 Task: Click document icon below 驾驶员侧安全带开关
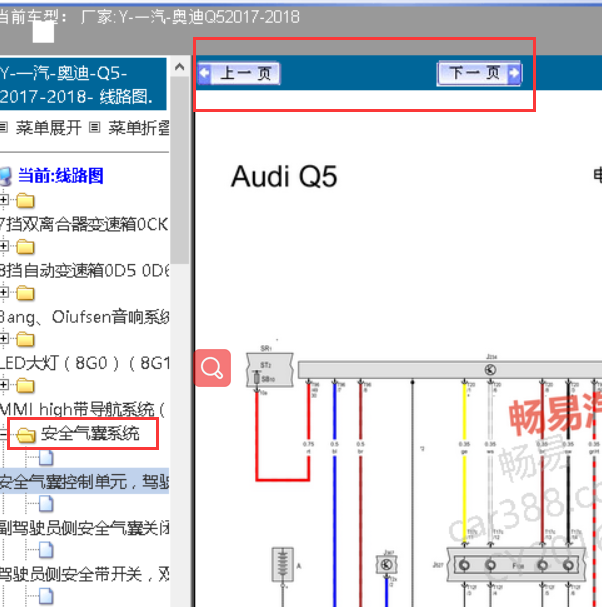click(46, 597)
